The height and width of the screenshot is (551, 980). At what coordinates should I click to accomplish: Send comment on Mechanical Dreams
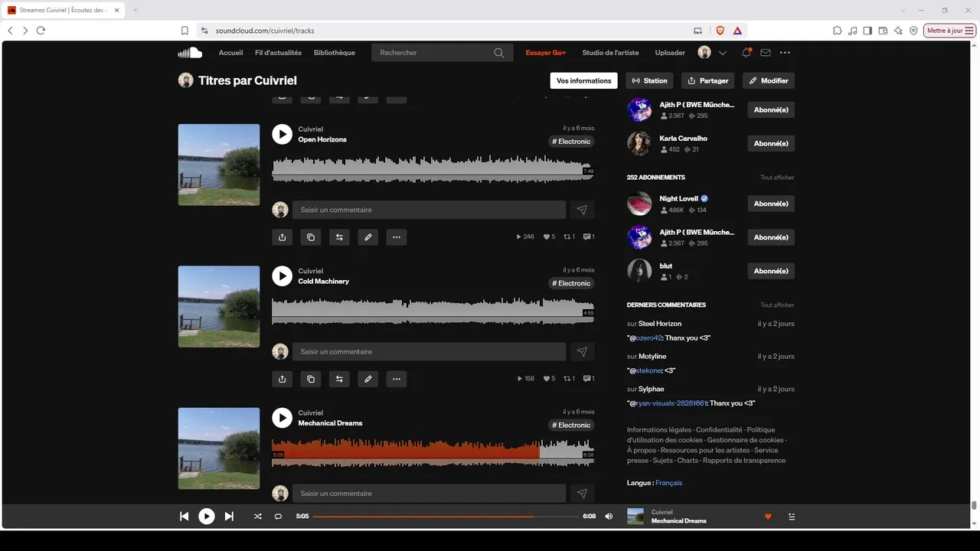[x=582, y=494]
